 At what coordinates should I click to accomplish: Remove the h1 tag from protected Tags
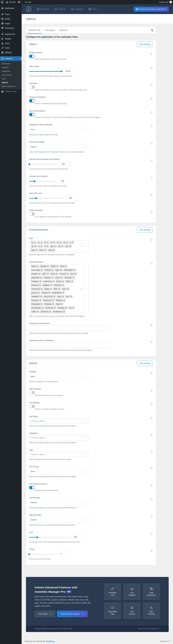[x=35, y=243]
